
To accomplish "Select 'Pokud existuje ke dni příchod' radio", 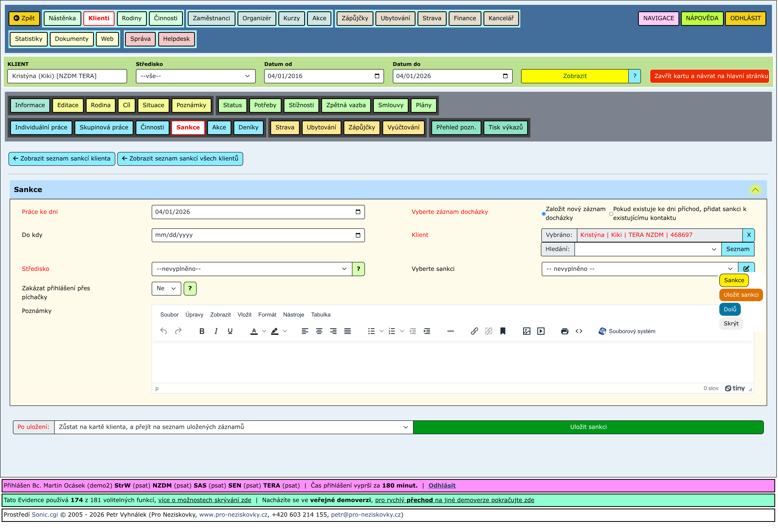I will click(611, 214).
